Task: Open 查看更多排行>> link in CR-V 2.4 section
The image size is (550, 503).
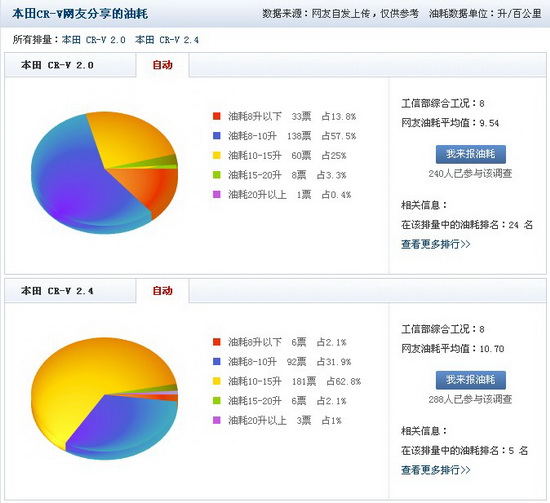Action: [x=436, y=470]
